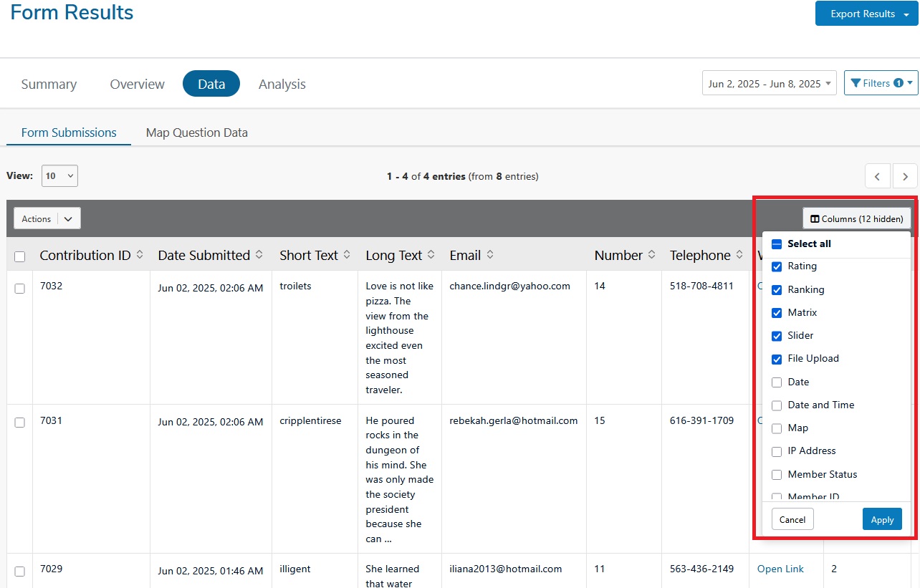This screenshot has height=588, width=920.
Task: Click contribution ID 7032
Action: 51,286
